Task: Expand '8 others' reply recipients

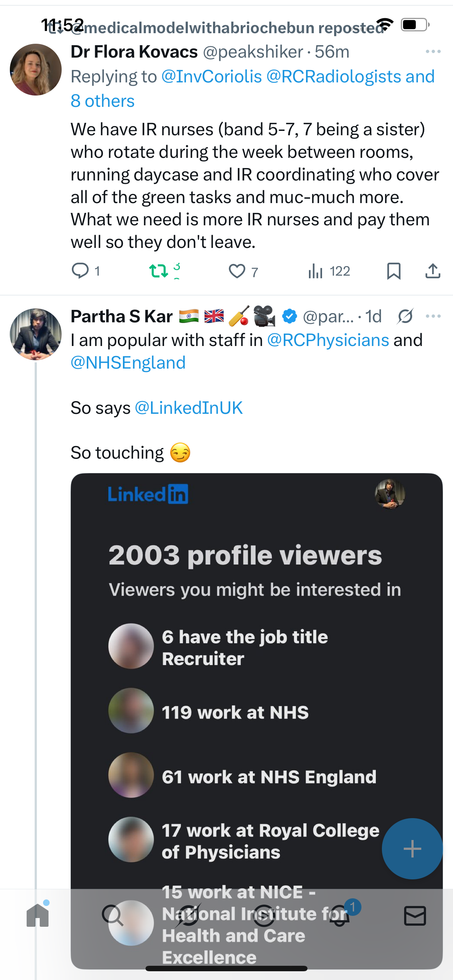Action: (x=102, y=101)
